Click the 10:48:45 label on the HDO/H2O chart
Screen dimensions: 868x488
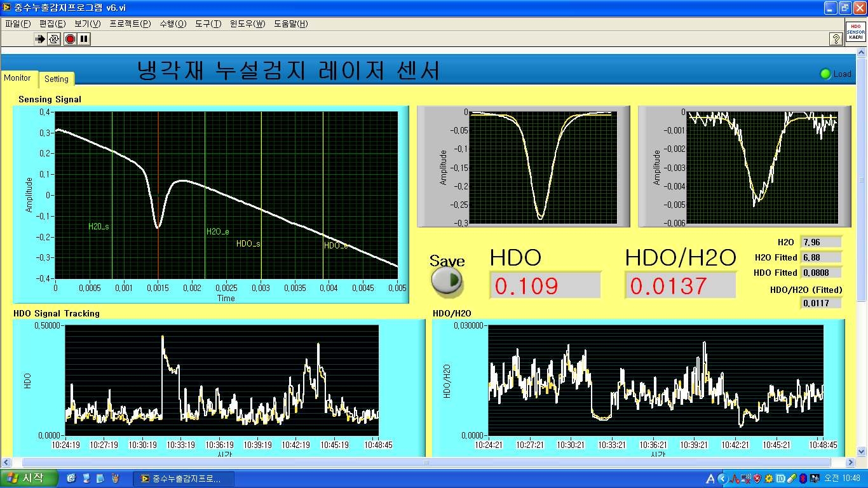pos(823,445)
